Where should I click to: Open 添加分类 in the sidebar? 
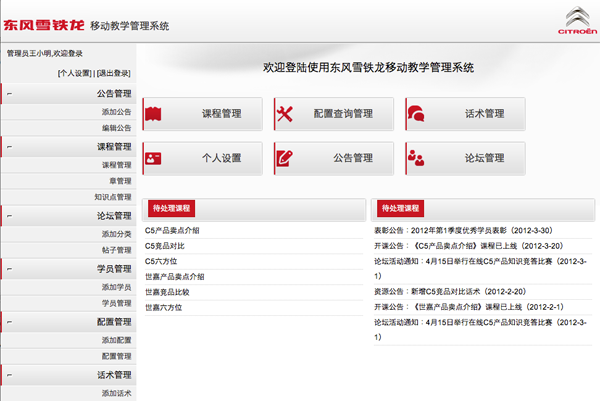(116, 234)
